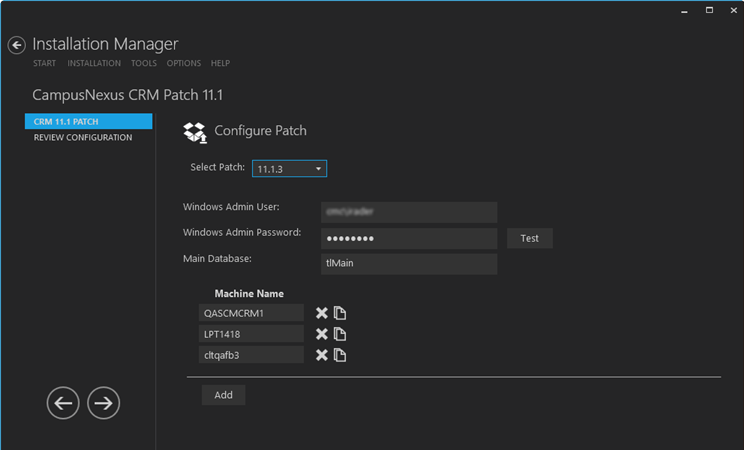
Task: Delete the LPT1418 machine row
Action: pyautogui.click(x=322, y=334)
